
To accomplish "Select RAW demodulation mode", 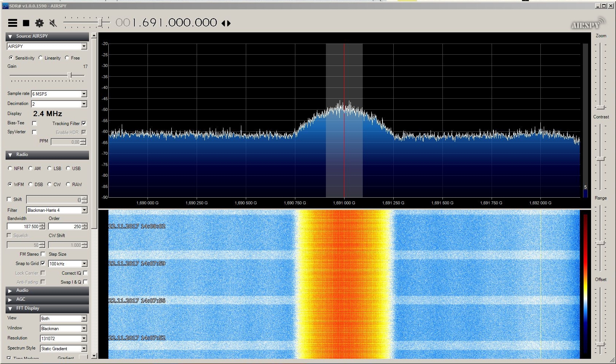I will (x=68, y=184).
